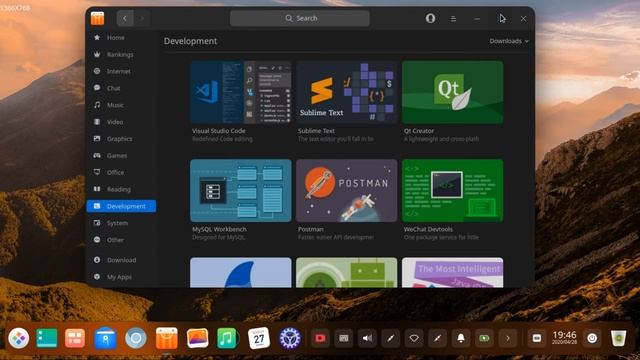Open Visual Studio Code thumbnail

pos(241,92)
